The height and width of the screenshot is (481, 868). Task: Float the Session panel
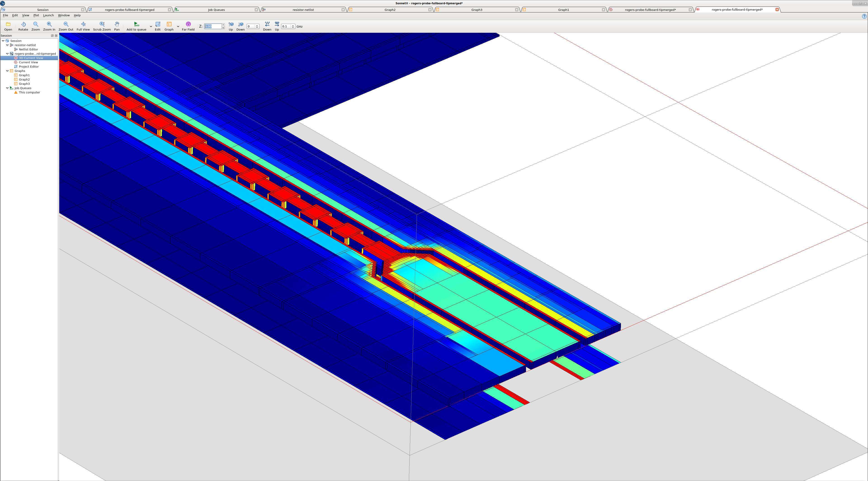coord(52,36)
